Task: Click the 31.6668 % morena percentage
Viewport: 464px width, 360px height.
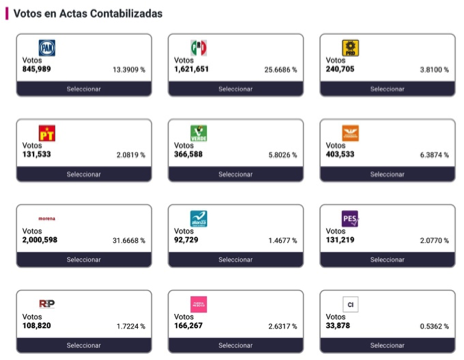Action: pos(129,240)
